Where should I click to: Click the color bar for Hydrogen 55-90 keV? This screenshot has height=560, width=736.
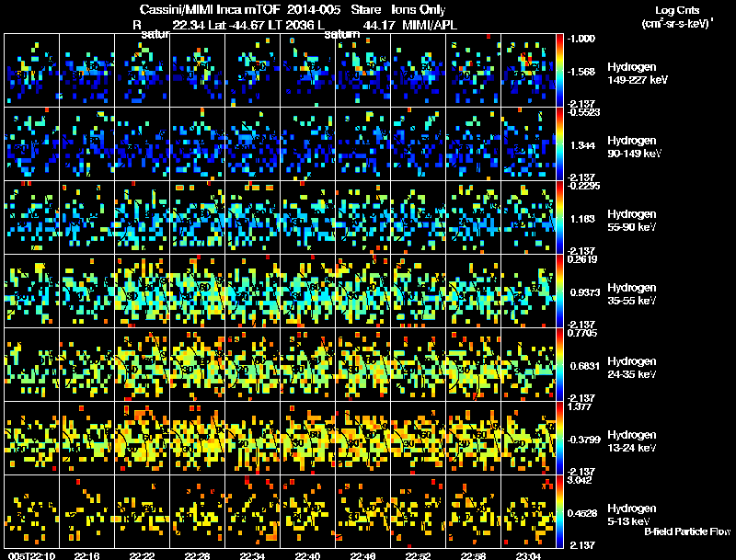(x=560, y=217)
